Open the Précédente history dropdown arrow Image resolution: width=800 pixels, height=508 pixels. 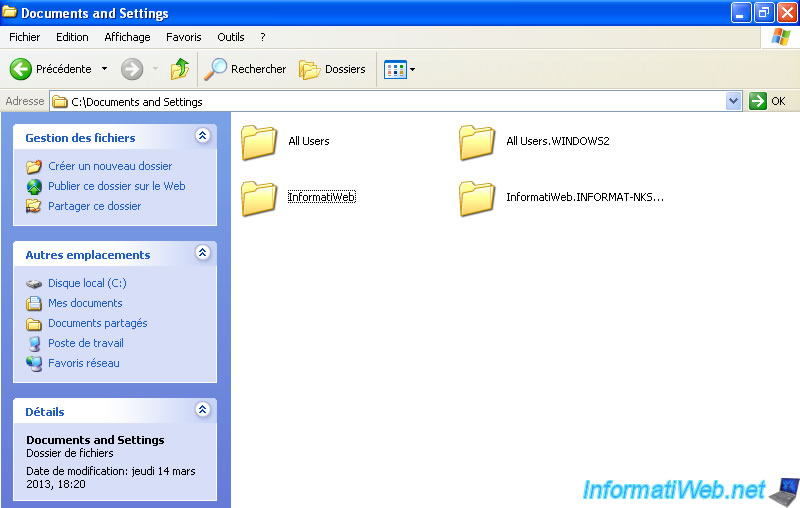105,69
